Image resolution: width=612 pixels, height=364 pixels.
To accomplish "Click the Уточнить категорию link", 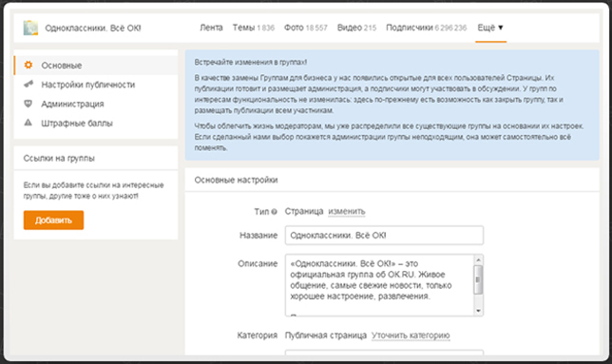I will pyautogui.click(x=411, y=335).
